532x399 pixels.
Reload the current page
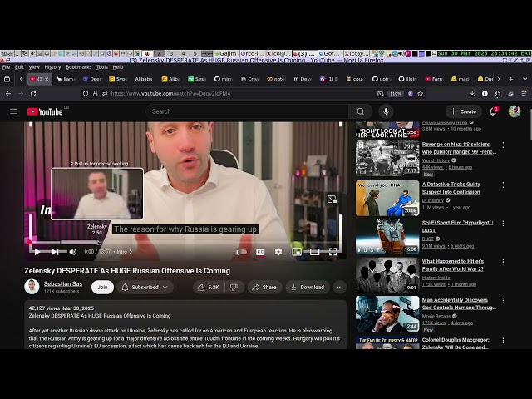click(33, 94)
